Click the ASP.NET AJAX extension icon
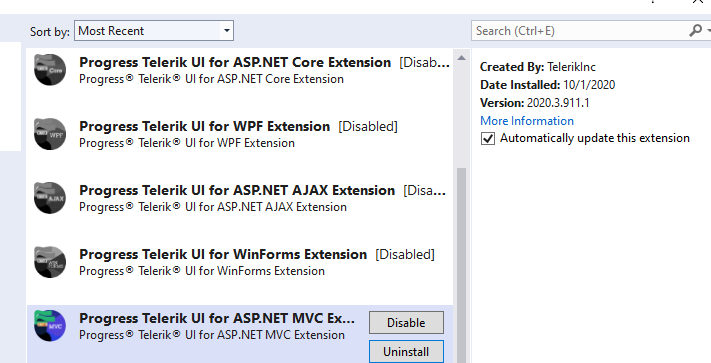The height and width of the screenshot is (363, 711). (x=50, y=198)
